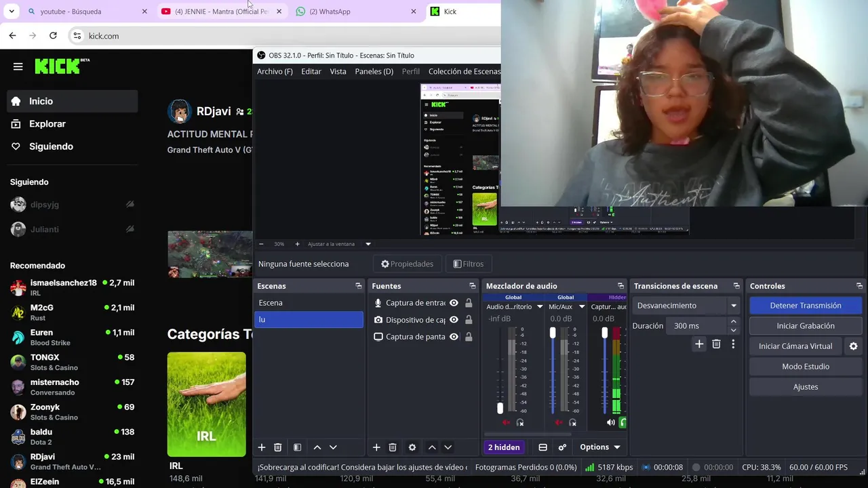Move the source down with the Fuentes down arrow
868x488 pixels.
click(448, 447)
